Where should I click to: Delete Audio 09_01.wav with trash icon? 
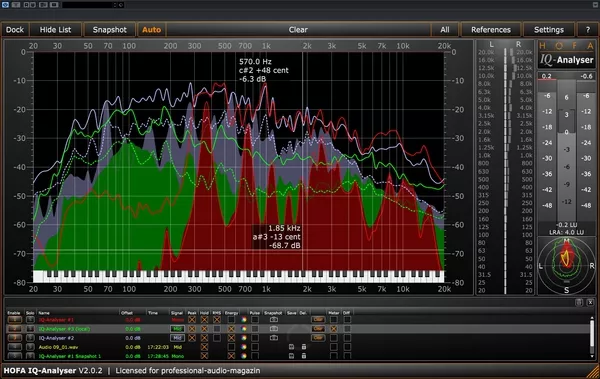point(304,347)
